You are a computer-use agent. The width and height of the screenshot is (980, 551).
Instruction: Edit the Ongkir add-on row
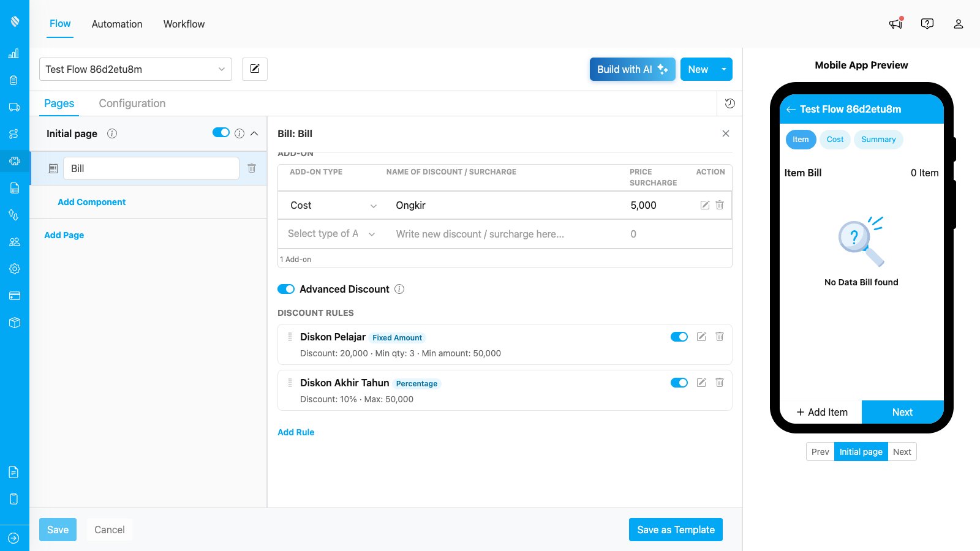point(705,205)
